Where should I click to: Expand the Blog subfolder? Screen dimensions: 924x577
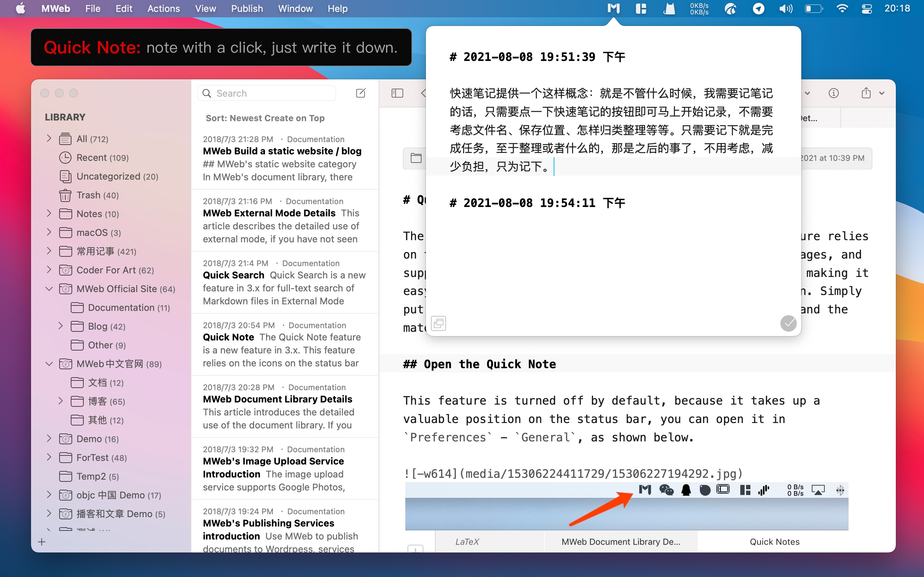pos(61,326)
